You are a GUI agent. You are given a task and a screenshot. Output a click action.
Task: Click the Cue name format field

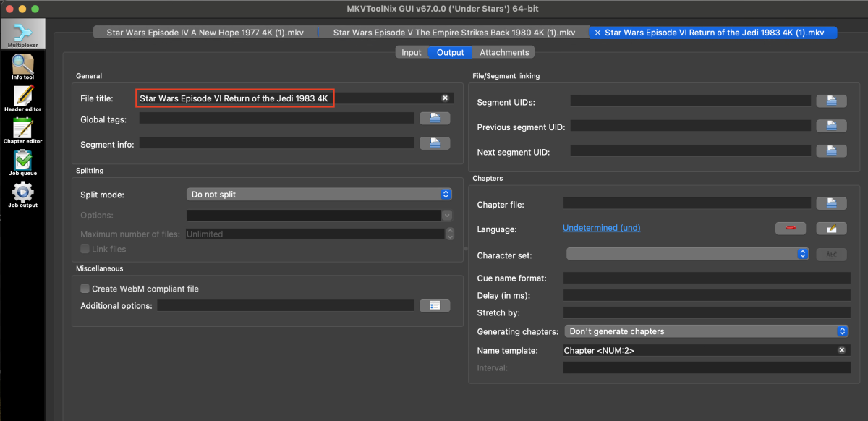pyautogui.click(x=707, y=278)
